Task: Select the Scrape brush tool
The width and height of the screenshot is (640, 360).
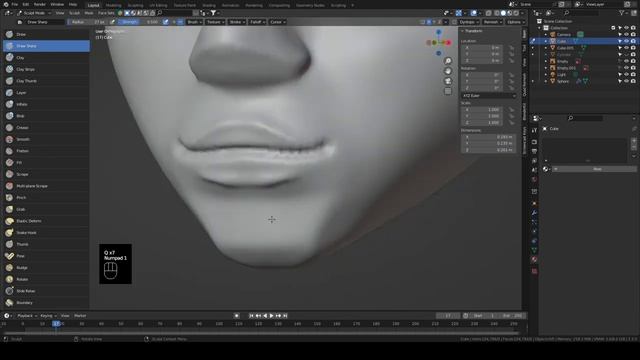Action: [46, 174]
